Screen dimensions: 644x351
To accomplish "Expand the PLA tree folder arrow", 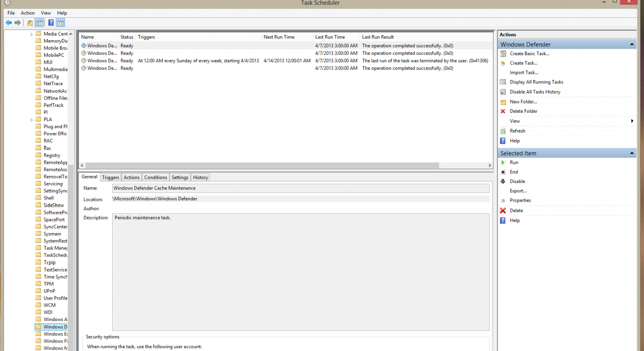I will [32, 120].
